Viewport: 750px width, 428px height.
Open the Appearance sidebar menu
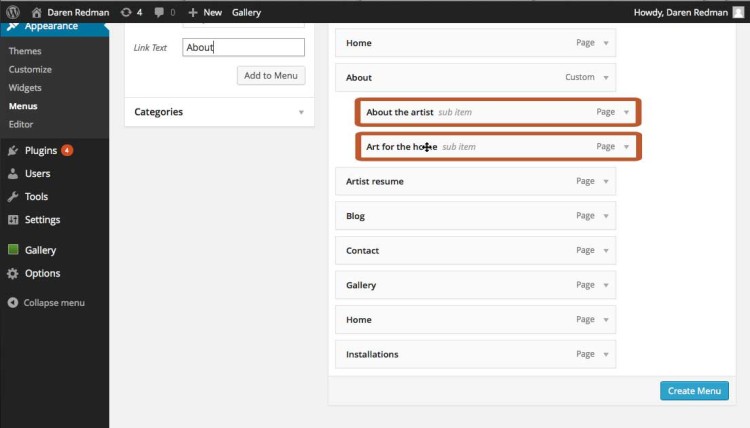point(51,26)
